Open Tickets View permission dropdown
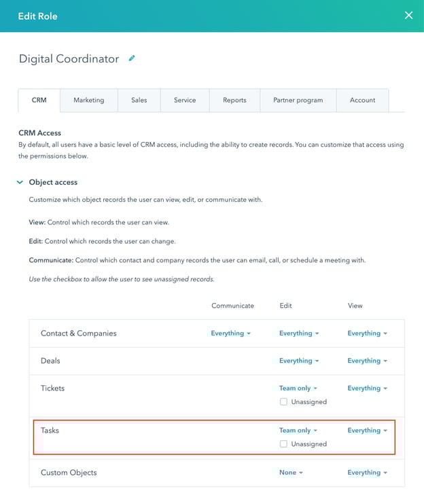This screenshot has width=424, height=504. (x=367, y=389)
